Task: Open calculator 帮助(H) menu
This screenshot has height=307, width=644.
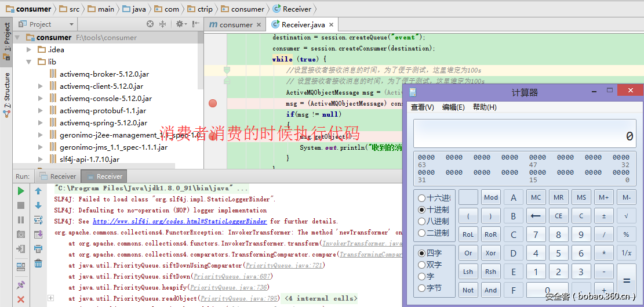Action: (485, 107)
